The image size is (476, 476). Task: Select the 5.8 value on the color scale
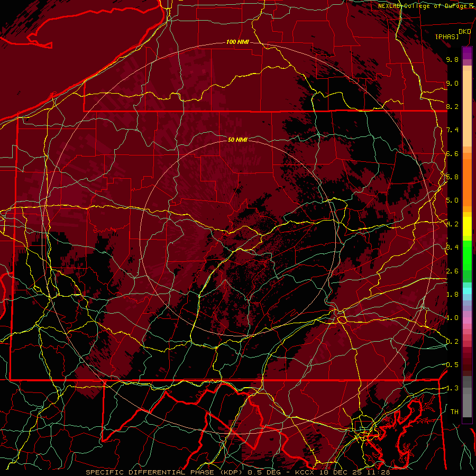point(452,177)
